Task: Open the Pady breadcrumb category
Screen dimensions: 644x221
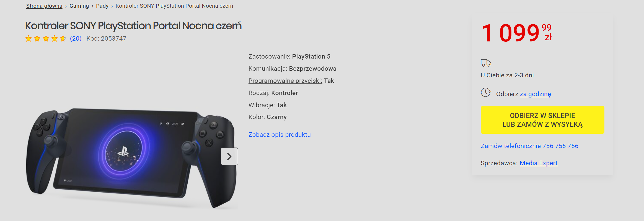Action: click(x=102, y=6)
